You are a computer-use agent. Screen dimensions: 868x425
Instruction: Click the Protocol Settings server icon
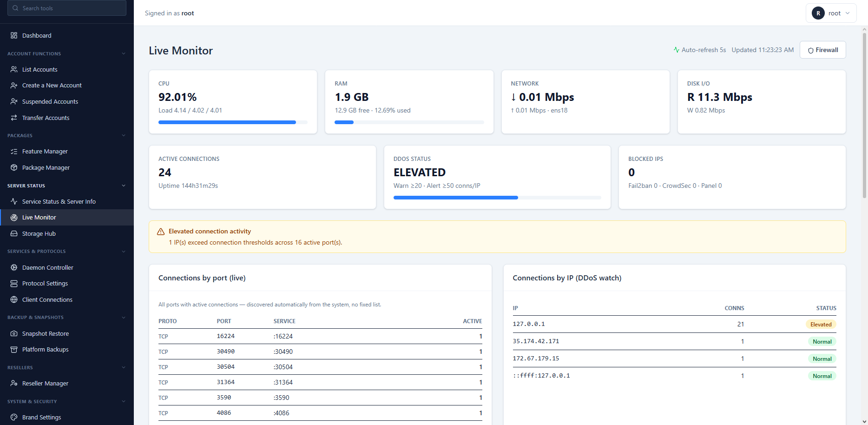click(14, 283)
